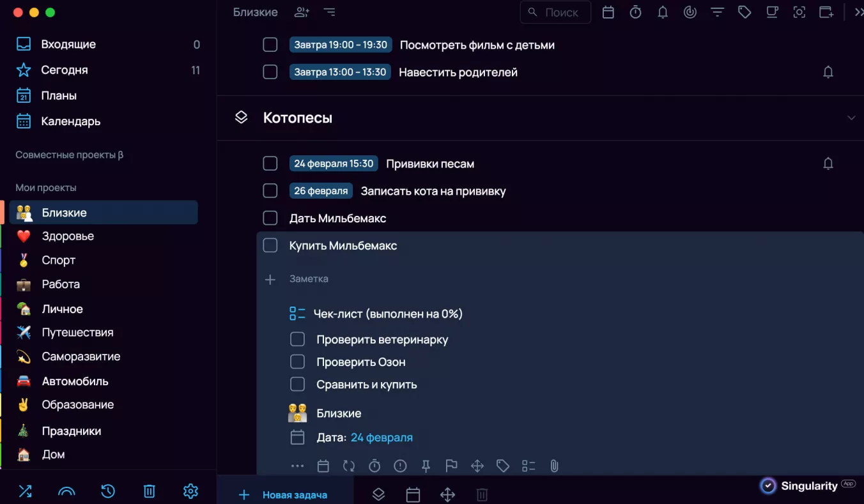Screen dimensions: 864x504
Task: Click the shuffle icon in sidebar footer
Action: (x=25, y=491)
